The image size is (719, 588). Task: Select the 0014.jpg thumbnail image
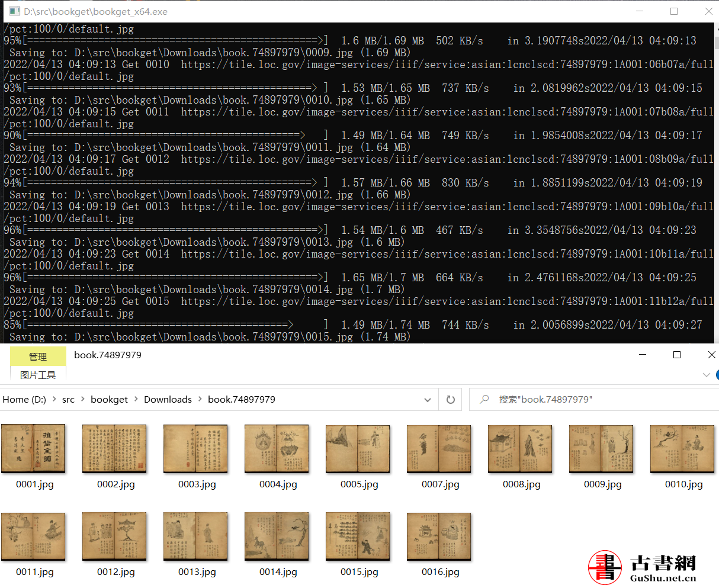coord(277,536)
